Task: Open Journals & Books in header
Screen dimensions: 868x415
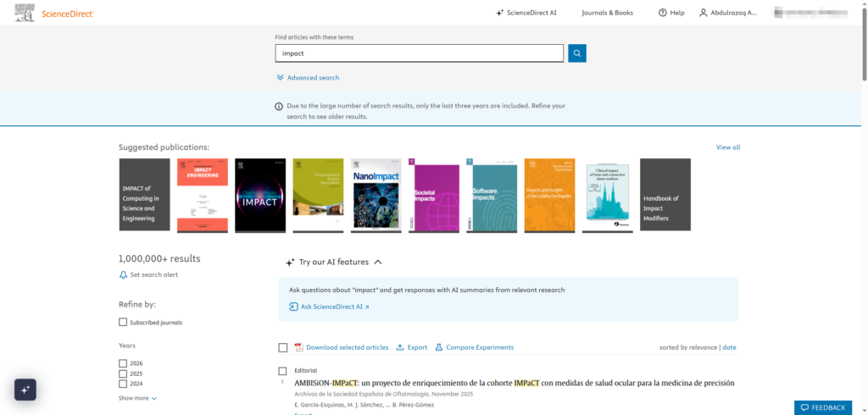Action: coord(607,13)
